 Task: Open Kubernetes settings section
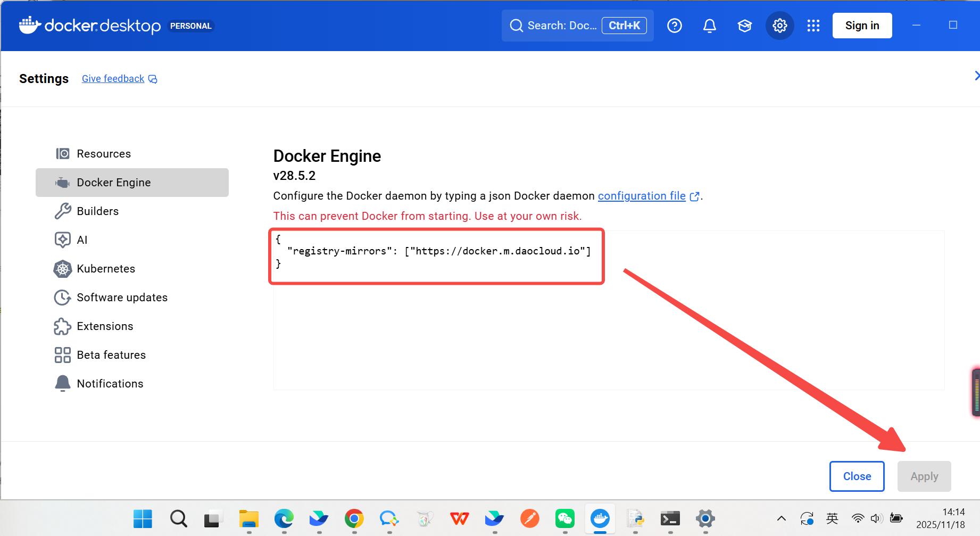tap(132, 269)
